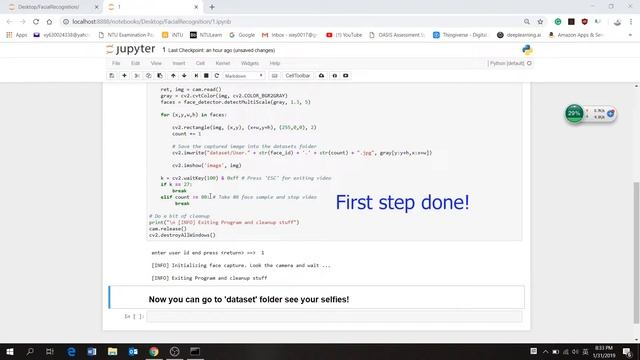Reload the current page
640x360 pixels.
point(36,22)
